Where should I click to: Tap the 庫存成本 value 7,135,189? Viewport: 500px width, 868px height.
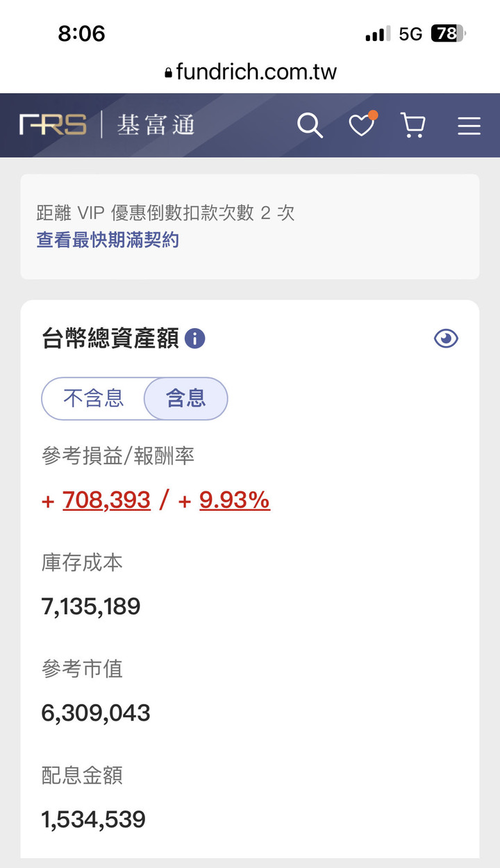tap(91, 607)
